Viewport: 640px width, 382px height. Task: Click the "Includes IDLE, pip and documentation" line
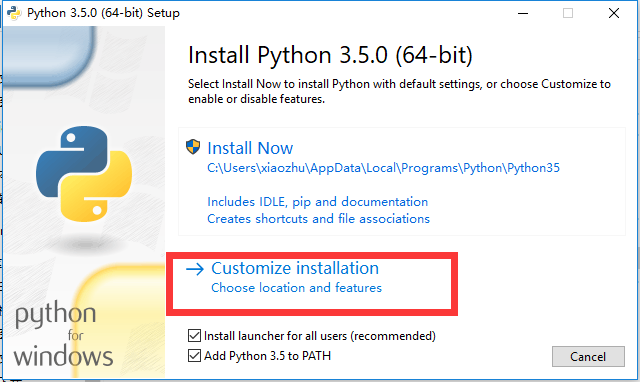pos(318,202)
